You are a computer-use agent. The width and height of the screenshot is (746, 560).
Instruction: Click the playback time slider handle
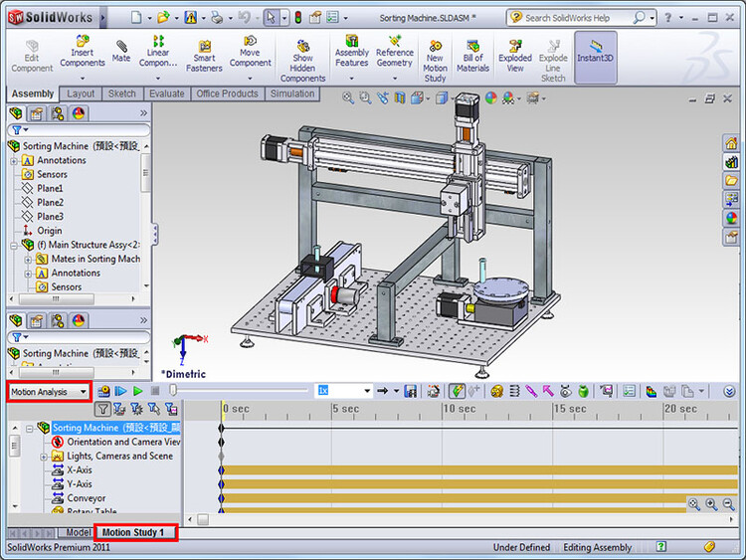(x=174, y=390)
